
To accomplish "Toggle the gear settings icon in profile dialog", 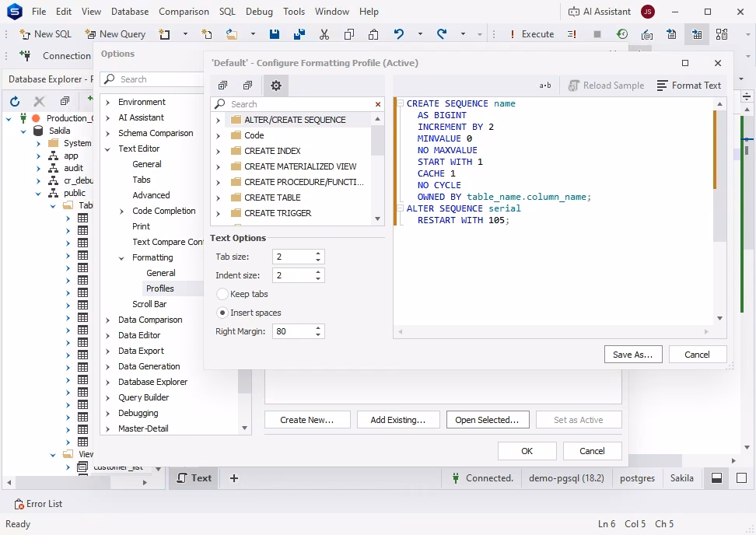I will 276,86.
